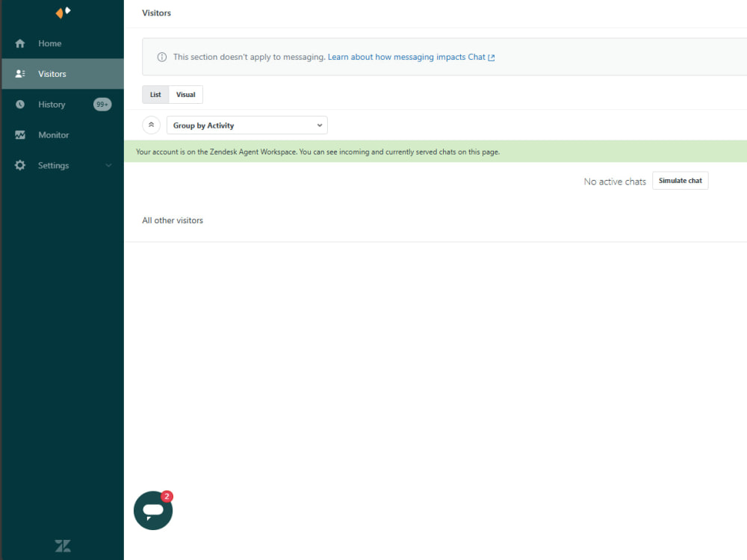Open History in the sidebar
The image size is (747, 560).
63,105
